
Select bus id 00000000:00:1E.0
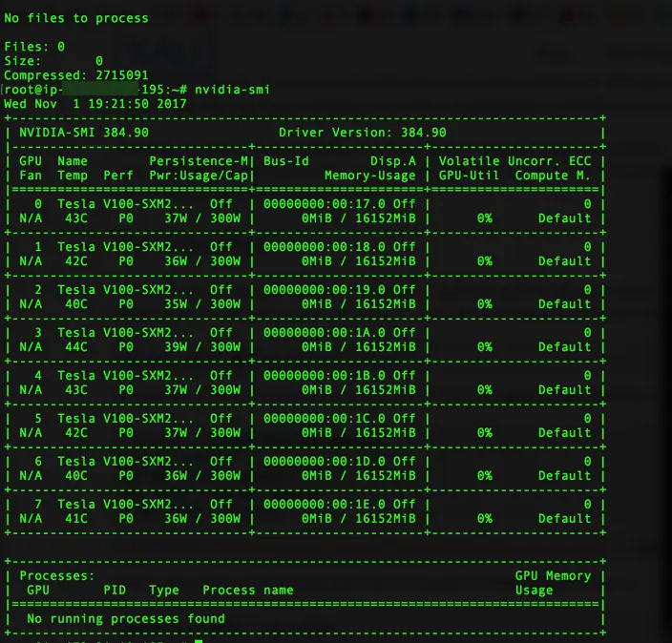(x=324, y=504)
